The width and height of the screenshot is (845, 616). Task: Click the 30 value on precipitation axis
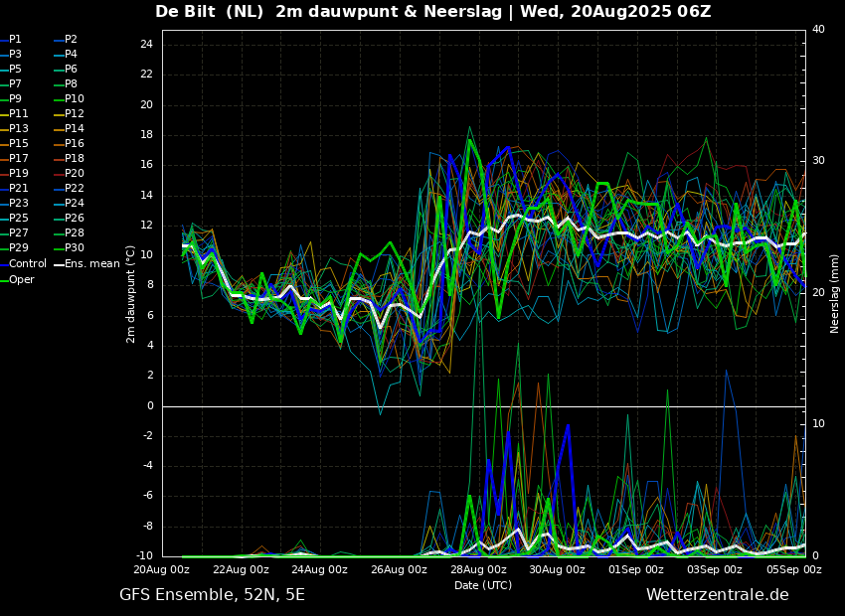pyautogui.click(x=818, y=161)
